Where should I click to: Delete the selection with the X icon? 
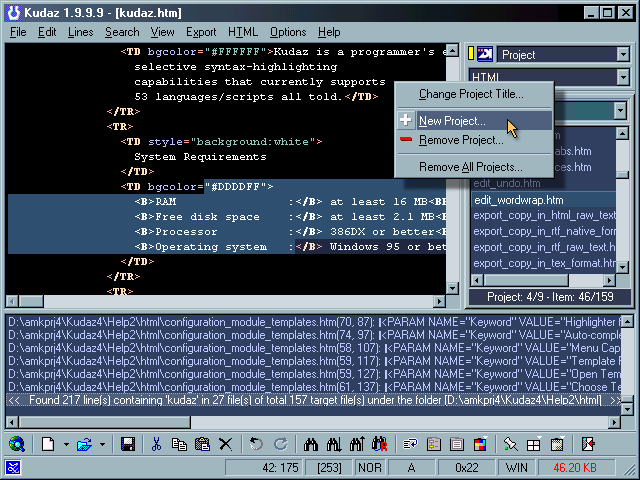pyautogui.click(x=225, y=444)
